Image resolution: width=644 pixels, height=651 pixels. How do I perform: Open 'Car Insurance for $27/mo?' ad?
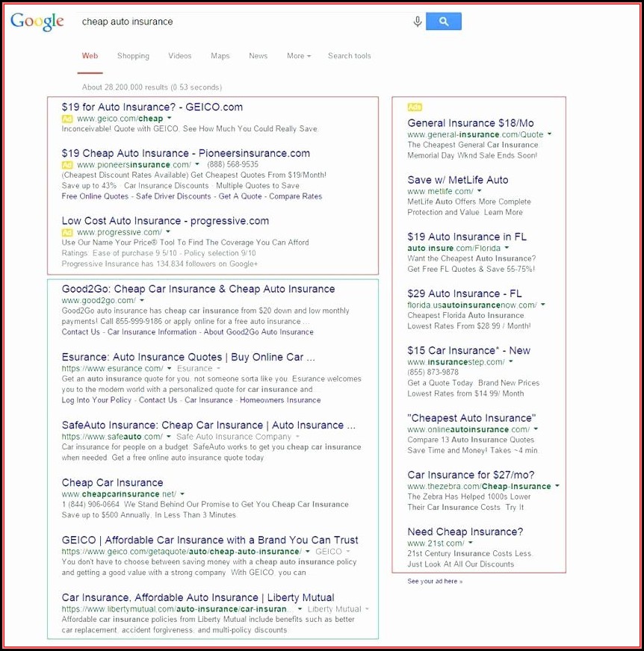471,475
